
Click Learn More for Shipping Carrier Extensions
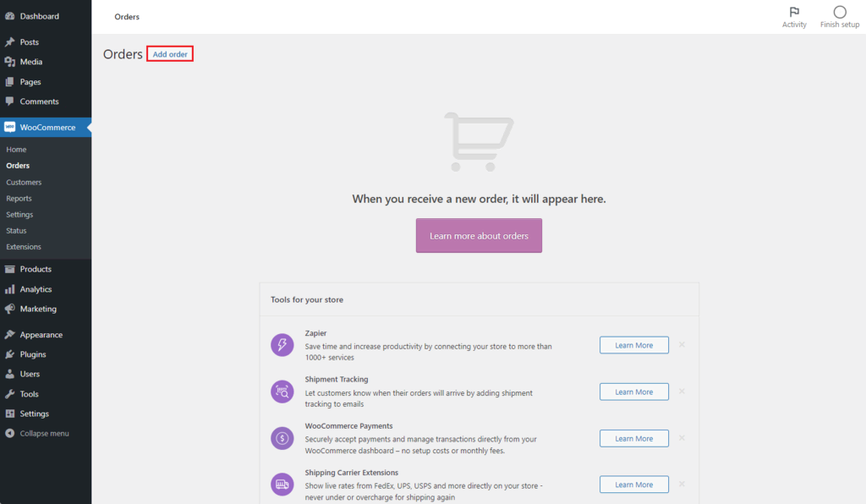634,485
